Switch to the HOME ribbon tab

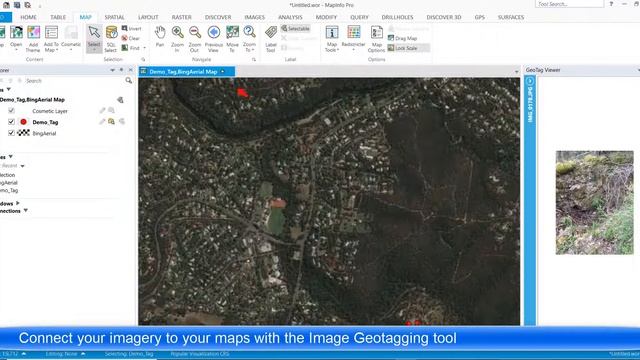pos(28,17)
